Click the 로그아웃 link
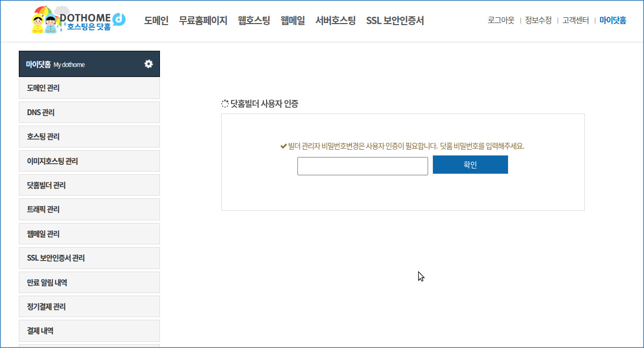The image size is (644, 348). [501, 20]
